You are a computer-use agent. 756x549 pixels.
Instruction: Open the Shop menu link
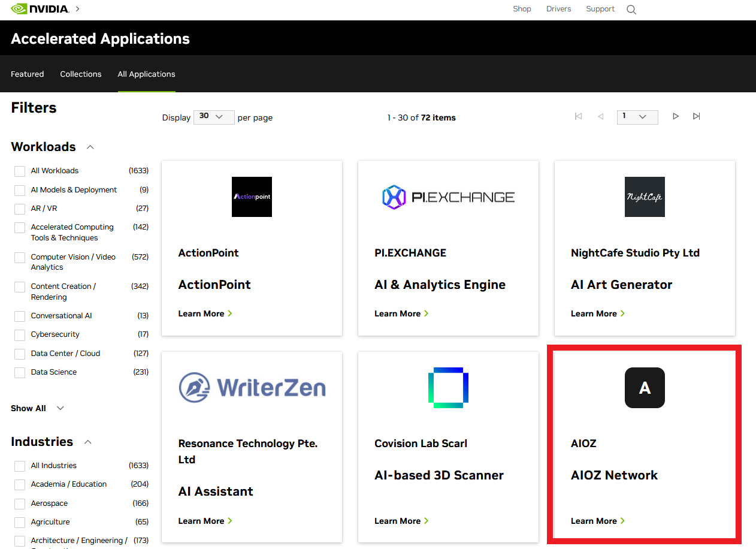pyautogui.click(x=522, y=9)
